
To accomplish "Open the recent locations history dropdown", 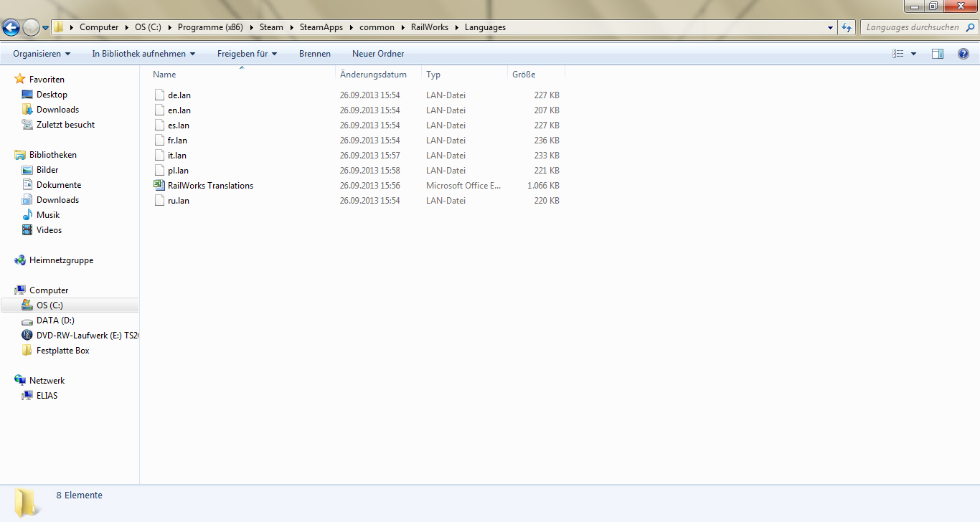I will pyautogui.click(x=46, y=28).
